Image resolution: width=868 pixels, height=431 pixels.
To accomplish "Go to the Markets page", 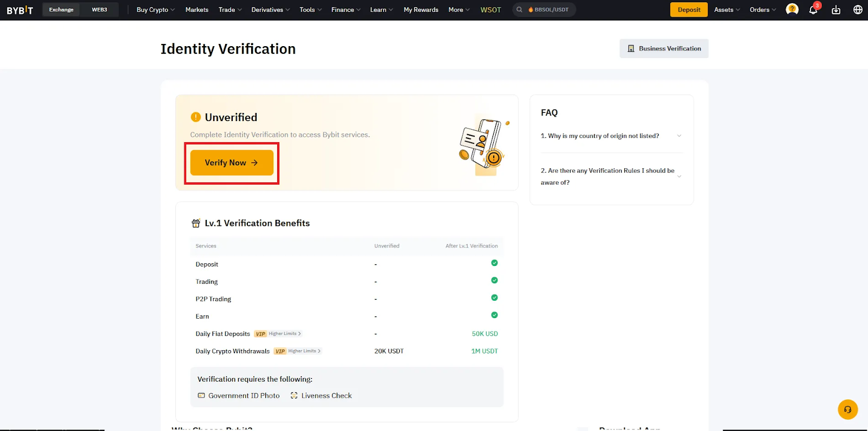I will pyautogui.click(x=197, y=10).
